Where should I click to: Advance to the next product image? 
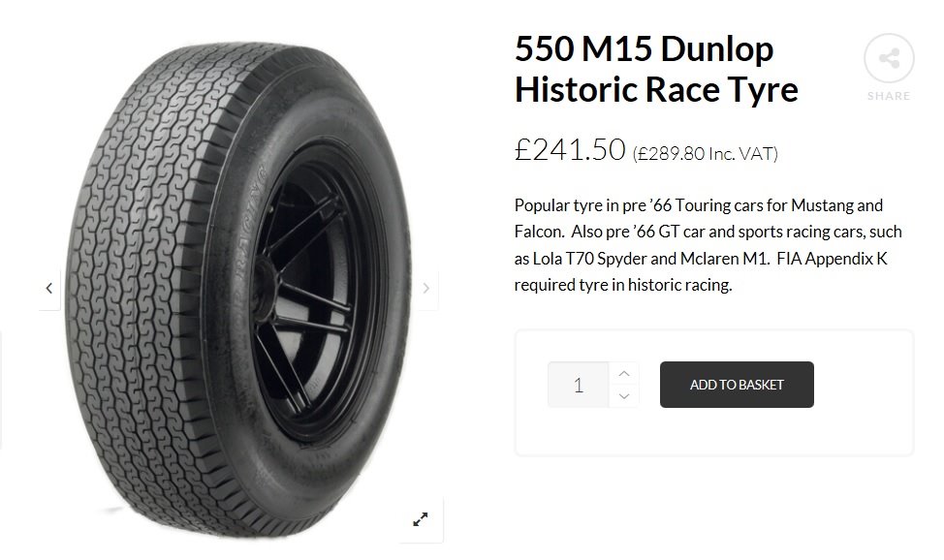tap(425, 288)
